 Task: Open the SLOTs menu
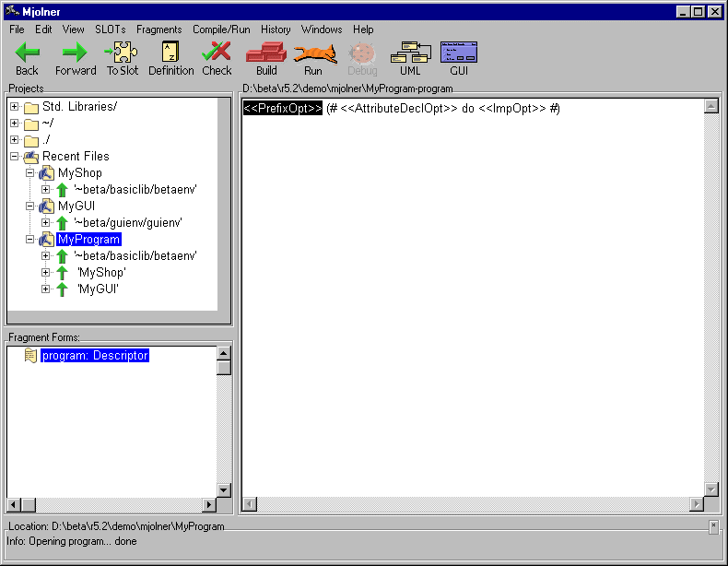tap(110, 29)
